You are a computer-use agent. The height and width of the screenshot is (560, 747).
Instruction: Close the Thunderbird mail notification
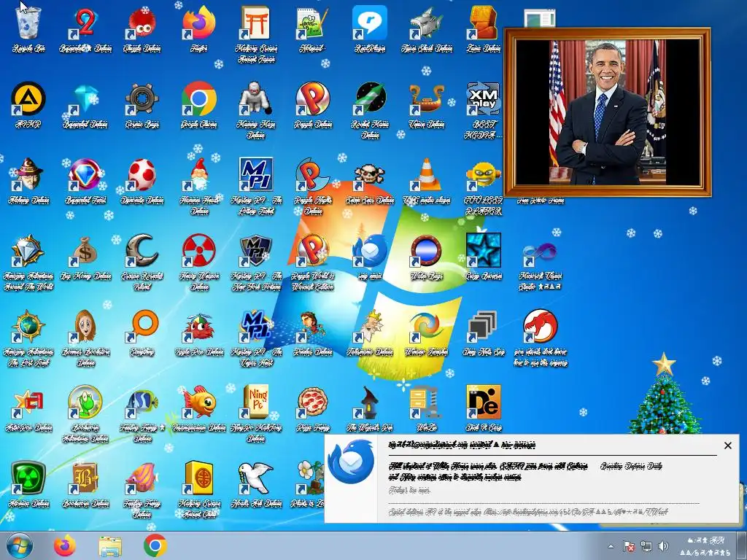point(727,446)
